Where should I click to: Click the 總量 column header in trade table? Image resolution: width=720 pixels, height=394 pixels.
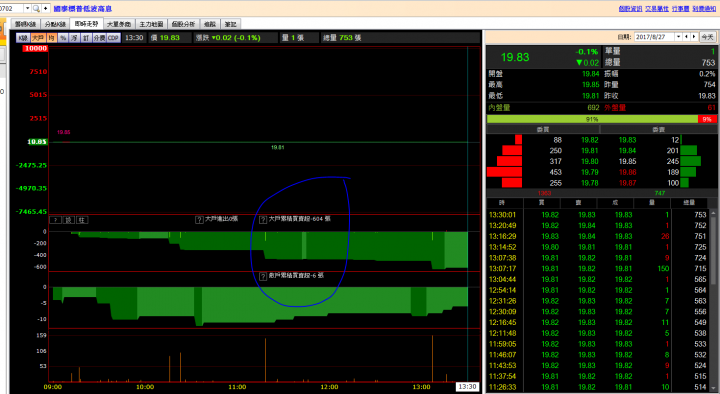689,203
